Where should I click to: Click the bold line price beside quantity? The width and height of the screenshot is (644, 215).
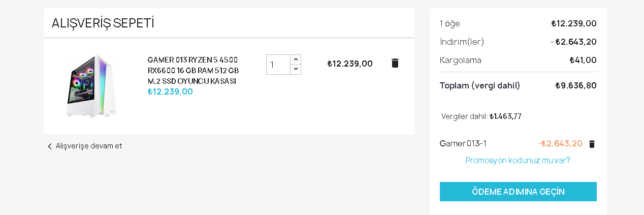[350, 64]
